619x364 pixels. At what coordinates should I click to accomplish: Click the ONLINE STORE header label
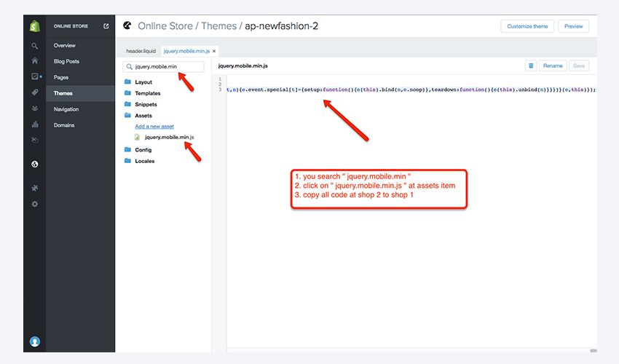(x=71, y=26)
